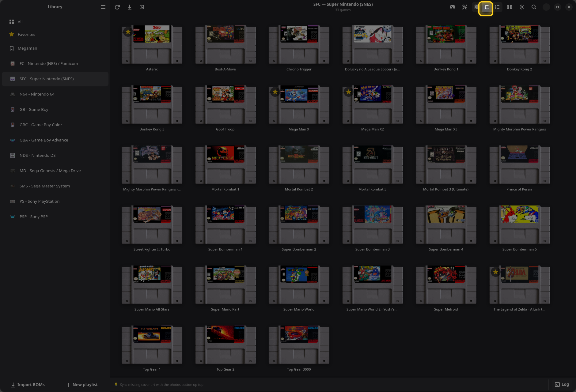The image size is (576, 392).
Task: Click the 'Goof Troop' title
Action: point(225,129)
